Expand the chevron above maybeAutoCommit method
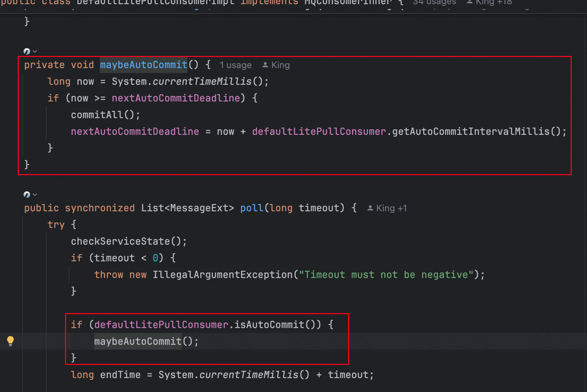Screen dimensions: 587x392 (35, 51)
